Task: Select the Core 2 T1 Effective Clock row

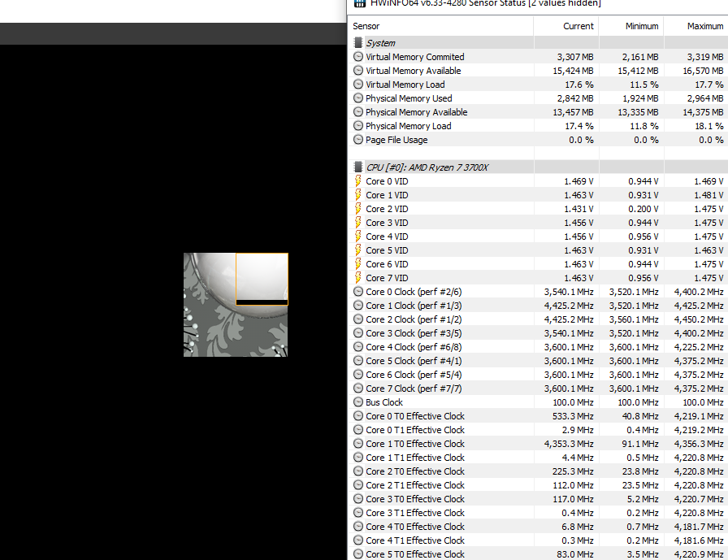Action: [537, 485]
